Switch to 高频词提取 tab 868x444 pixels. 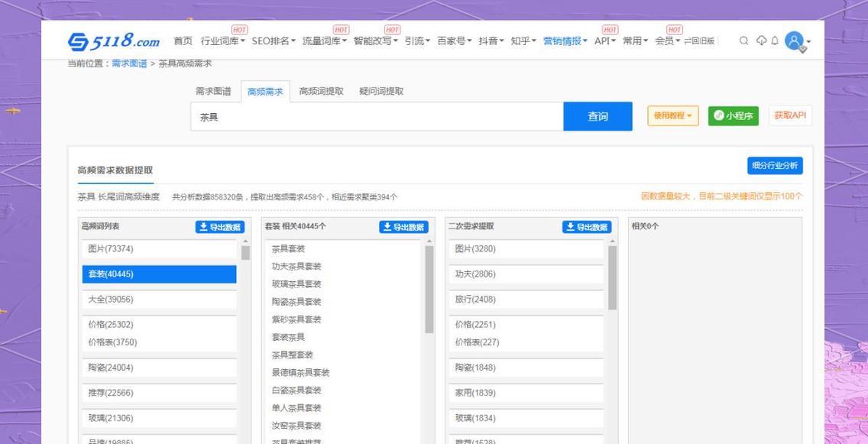tap(321, 92)
